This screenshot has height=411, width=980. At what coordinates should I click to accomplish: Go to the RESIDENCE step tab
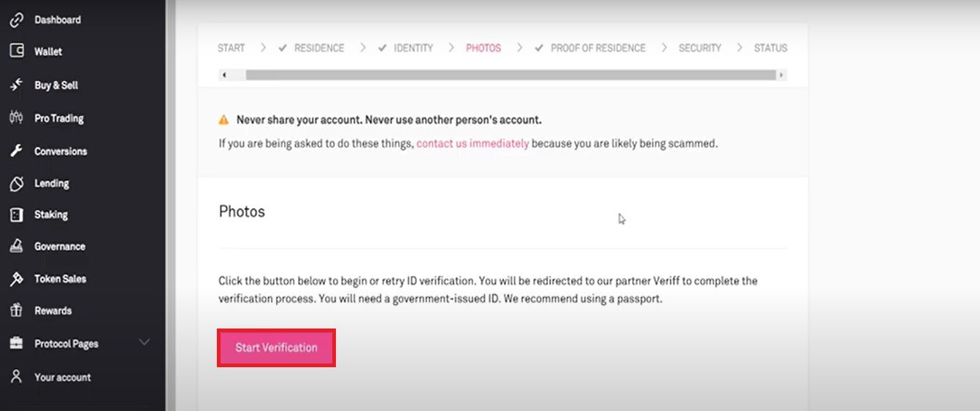click(318, 48)
